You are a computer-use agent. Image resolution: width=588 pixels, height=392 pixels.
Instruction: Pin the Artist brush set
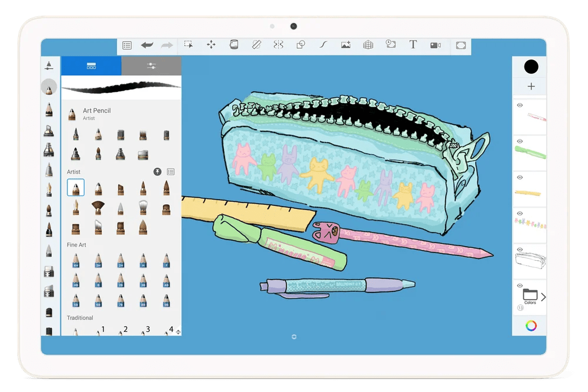[x=158, y=172]
